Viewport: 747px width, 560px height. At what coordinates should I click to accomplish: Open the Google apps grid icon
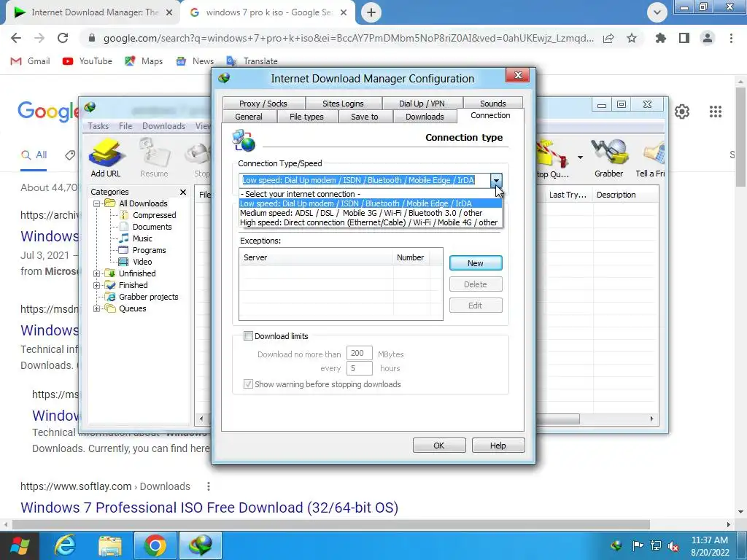coord(715,112)
